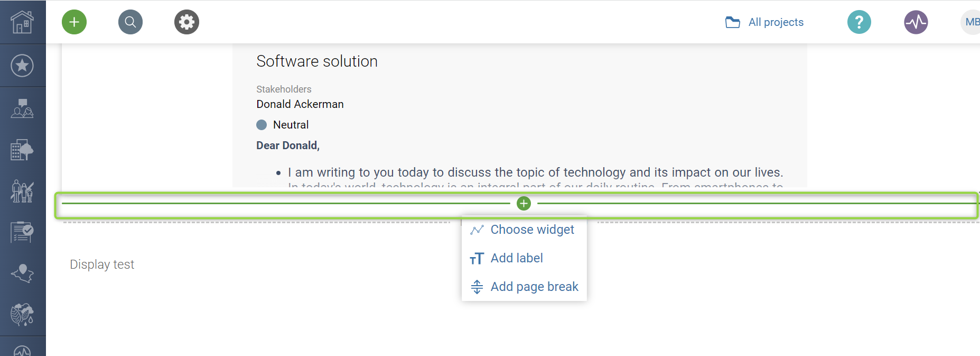Click the green plus add button in top bar
The height and width of the screenshot is (356, 980).
pos(74,22)
